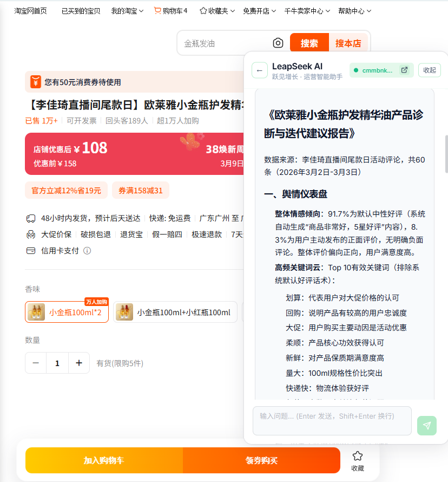Click the coupon notification icon
Screen dimensions: 448x482
point(35,82)
